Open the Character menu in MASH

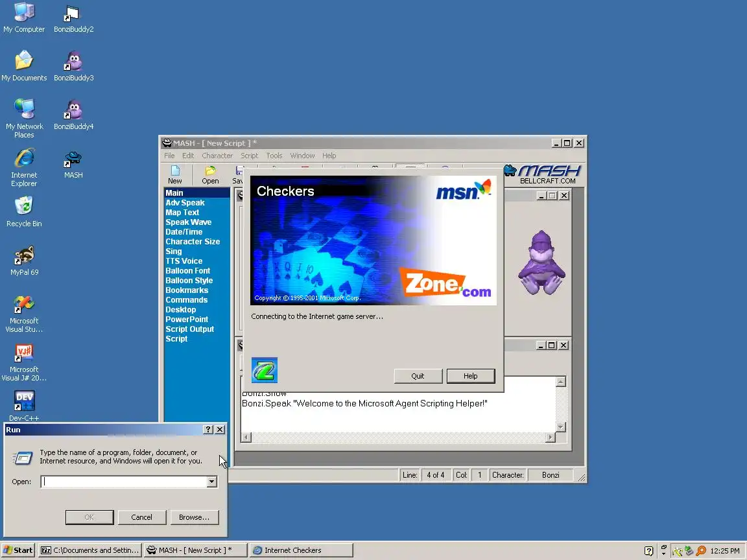click(x=217, y=156)
